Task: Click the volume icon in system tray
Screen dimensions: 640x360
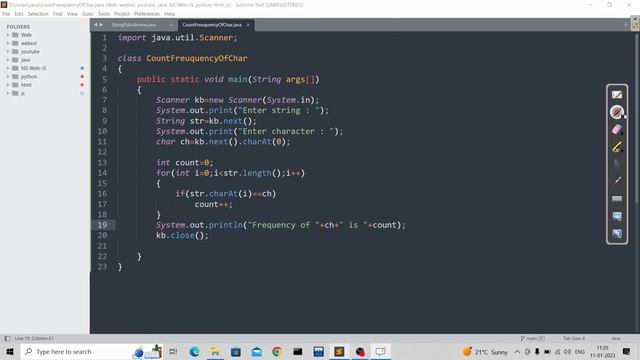Action: pyautogui.click(x=567, y=351)
